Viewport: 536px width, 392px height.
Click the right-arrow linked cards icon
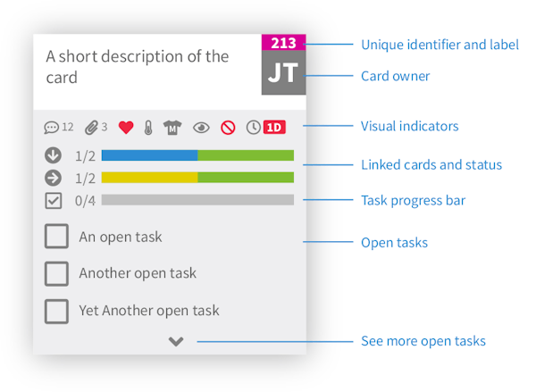[53, 178]
